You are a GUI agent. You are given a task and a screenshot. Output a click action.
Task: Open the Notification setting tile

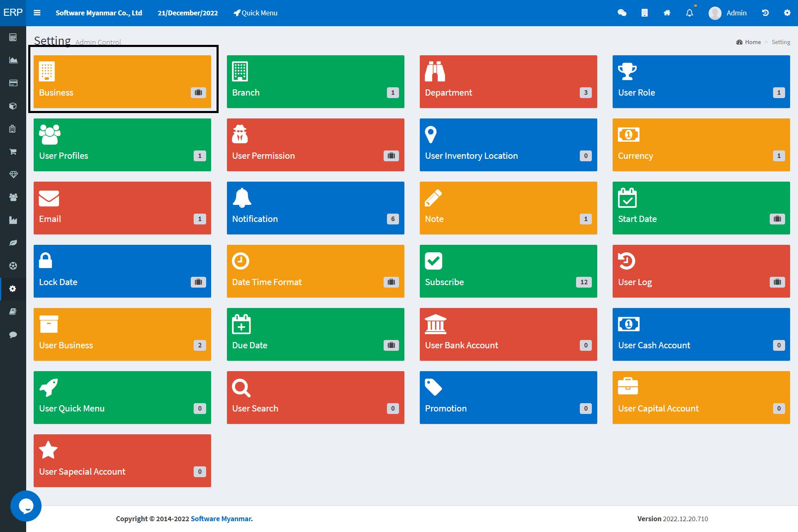[315, 208]
